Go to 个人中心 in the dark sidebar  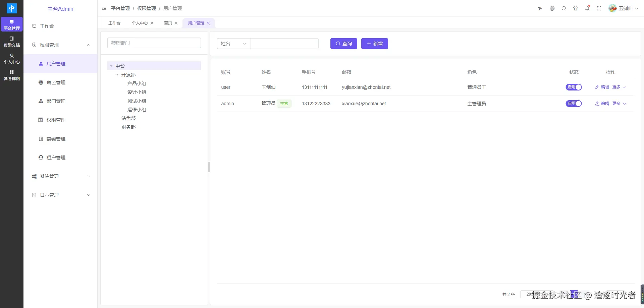pyautogui.click(x=12, y=58)
